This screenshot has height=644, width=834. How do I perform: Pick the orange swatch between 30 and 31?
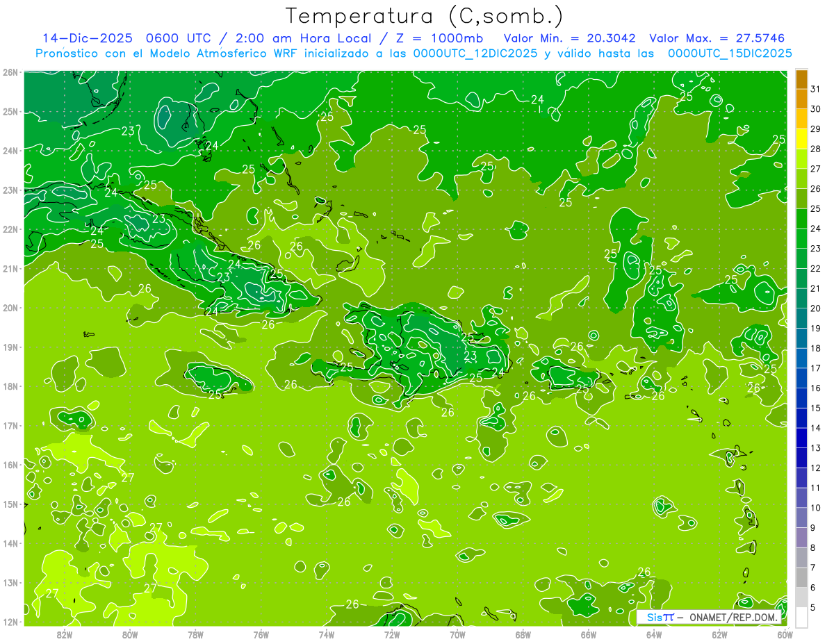801,99
